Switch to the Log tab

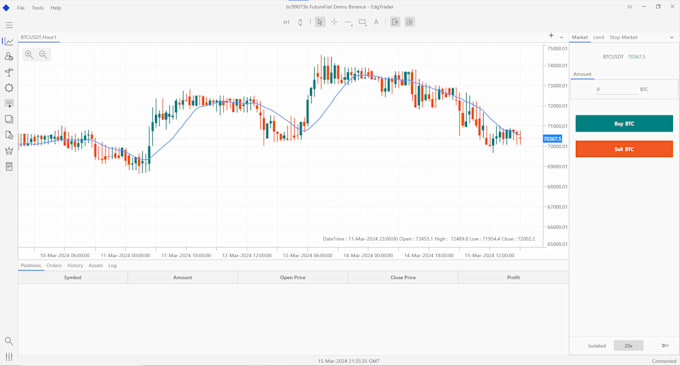(x=112, y=266)
